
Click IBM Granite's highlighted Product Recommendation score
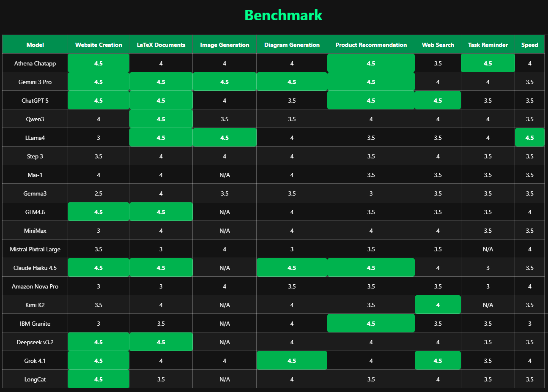pos(371,324)
